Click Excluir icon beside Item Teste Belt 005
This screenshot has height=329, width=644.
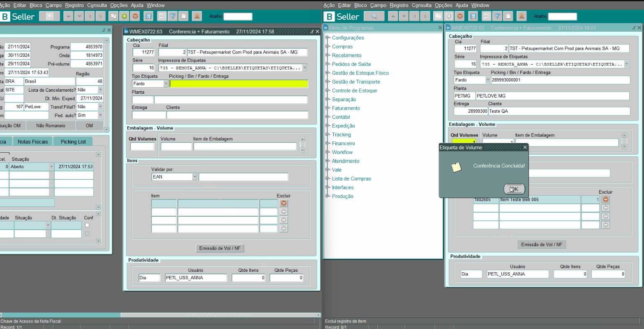click(x=605, y=199)
